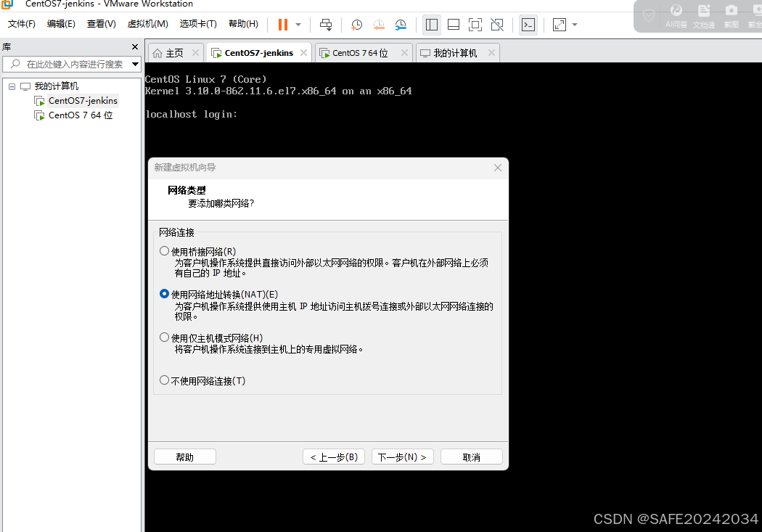The width and height of the screenshot is (762, 532).
Task: Switch to the 主页 tab
Action: pyautogui.click(x=168, y=53)
